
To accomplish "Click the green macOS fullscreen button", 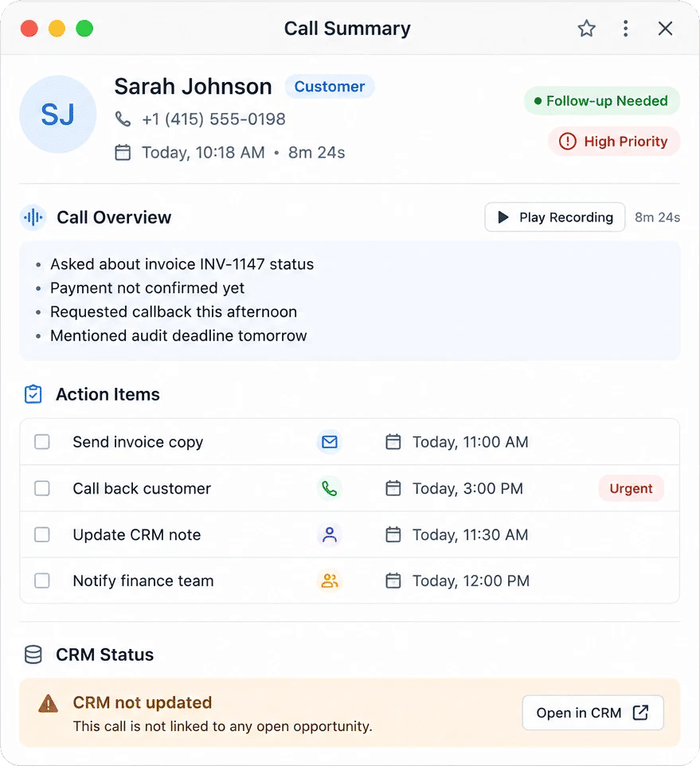I will point(84,29).
